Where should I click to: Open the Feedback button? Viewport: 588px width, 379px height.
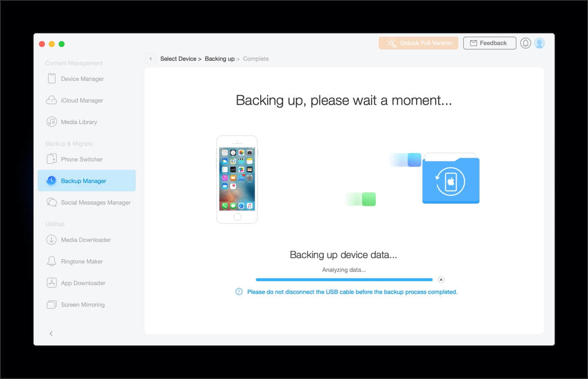click(490, 43)
